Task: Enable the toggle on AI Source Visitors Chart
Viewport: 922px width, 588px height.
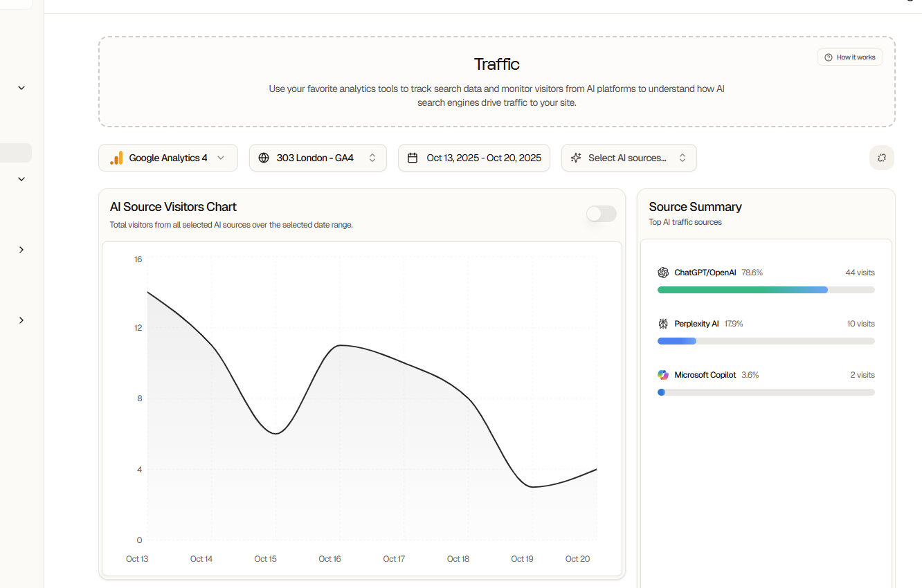Action: [601, 214]
